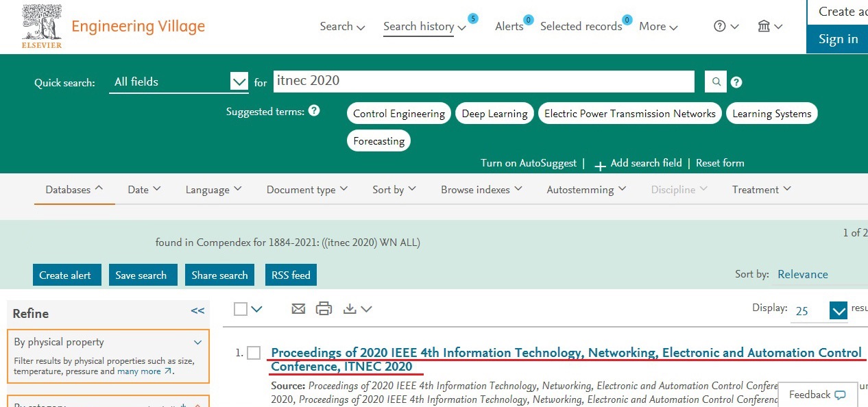
Task: Expand the Document type filter
Action: pos(307,190)
